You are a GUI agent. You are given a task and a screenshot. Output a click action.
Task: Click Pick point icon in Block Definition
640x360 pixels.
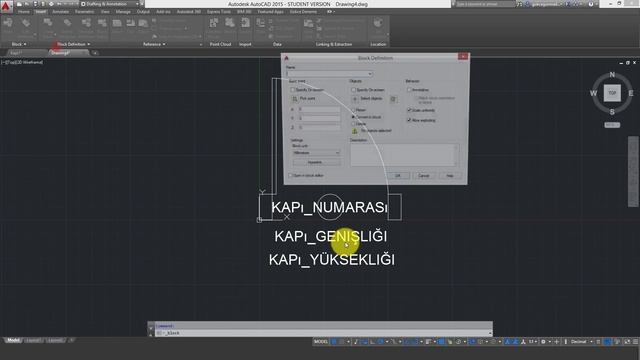tap(295, 99)
